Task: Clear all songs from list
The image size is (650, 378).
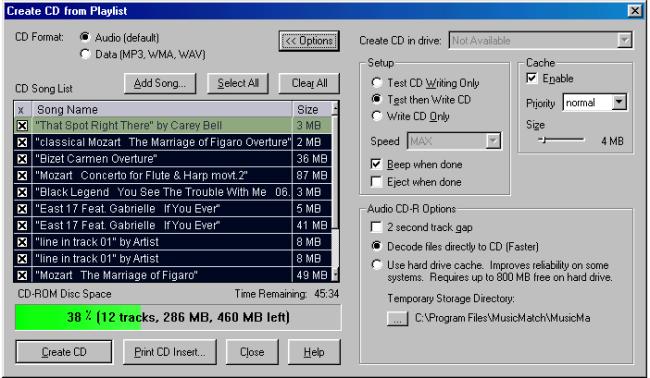Action: click(309, 83)
